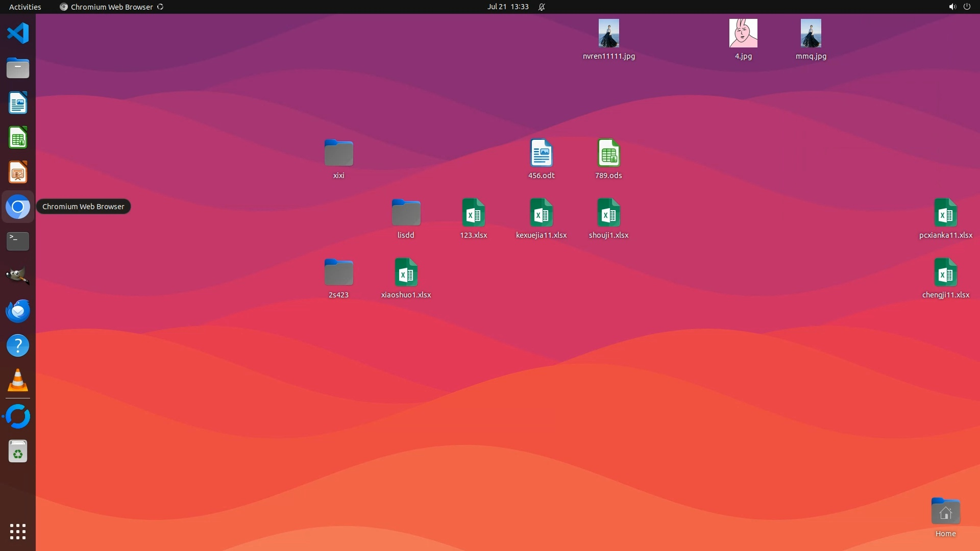Open Visual Studio Code from dock
Viewport: 980px width, 551px height.
(18, 34)
